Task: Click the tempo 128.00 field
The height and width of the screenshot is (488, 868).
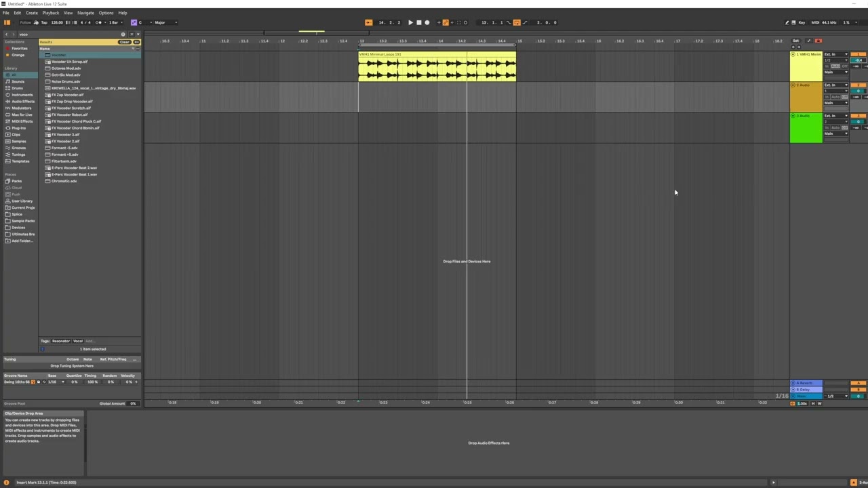Action: pyautogui.click(x=57, y=22)
